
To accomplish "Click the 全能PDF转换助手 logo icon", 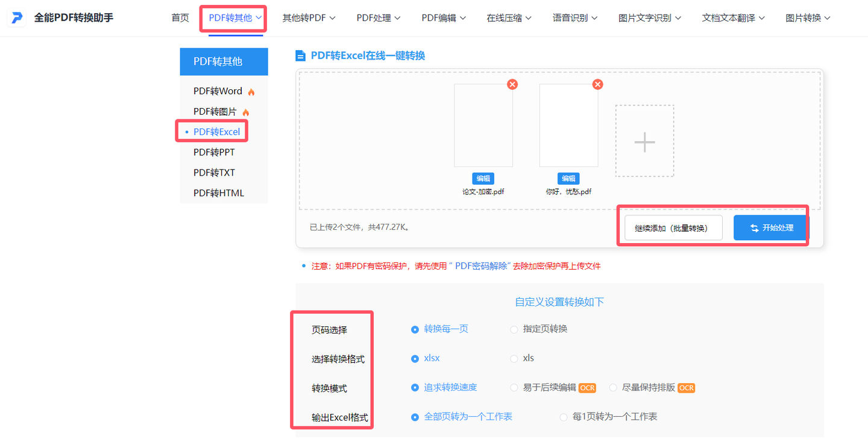I will [x=17, y=18].
